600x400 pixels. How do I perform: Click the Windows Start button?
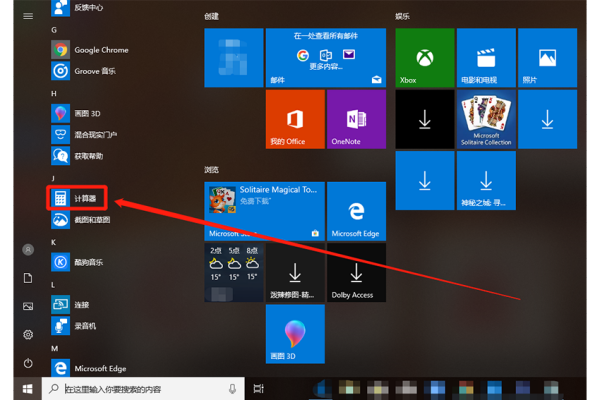[28, 389]
